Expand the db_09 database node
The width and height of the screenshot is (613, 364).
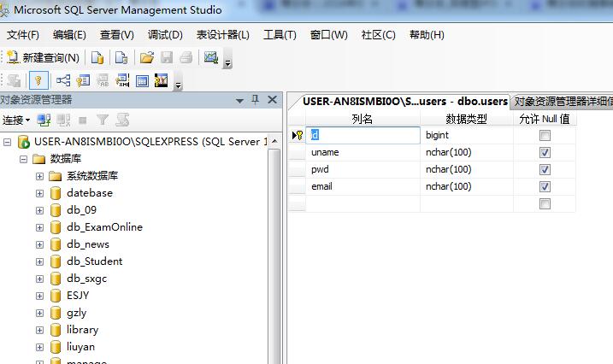39,210
